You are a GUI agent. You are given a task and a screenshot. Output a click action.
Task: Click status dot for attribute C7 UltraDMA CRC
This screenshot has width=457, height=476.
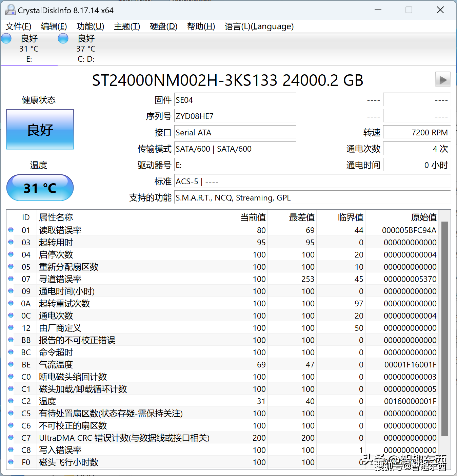point(11,438)
